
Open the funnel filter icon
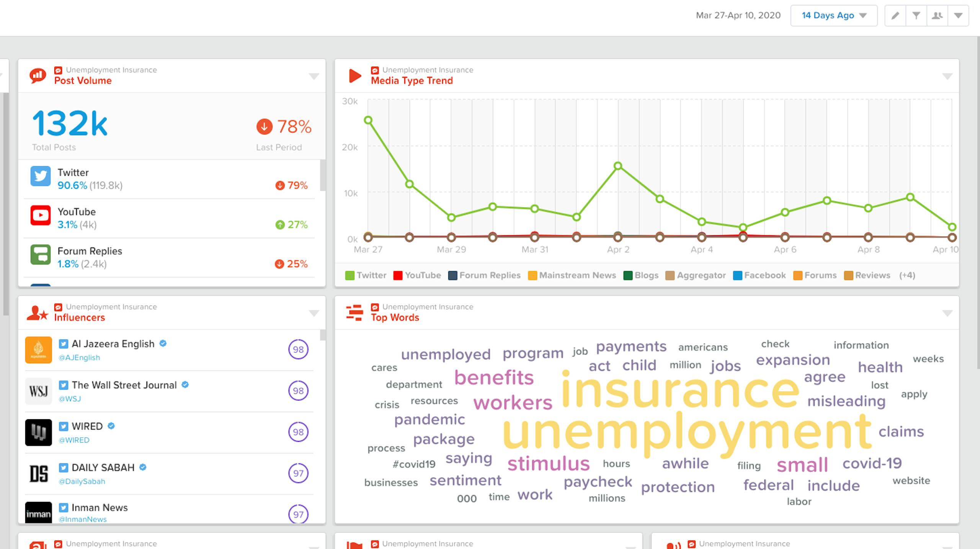916,16
